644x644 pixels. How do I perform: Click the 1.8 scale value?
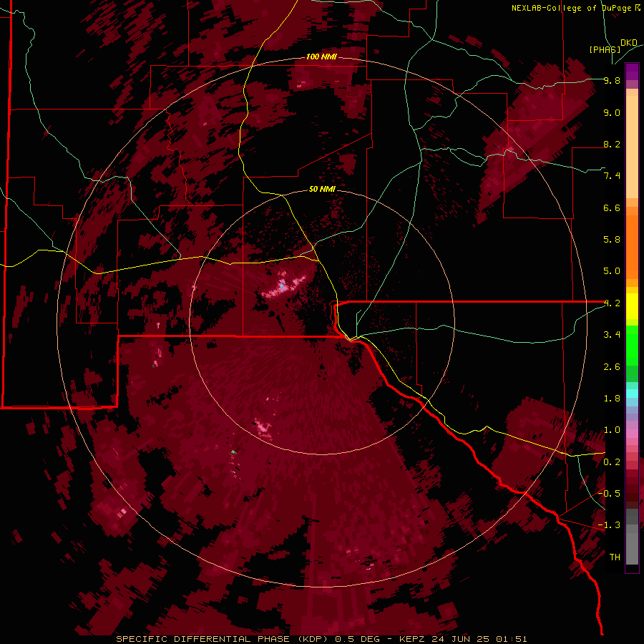[612, 399]
